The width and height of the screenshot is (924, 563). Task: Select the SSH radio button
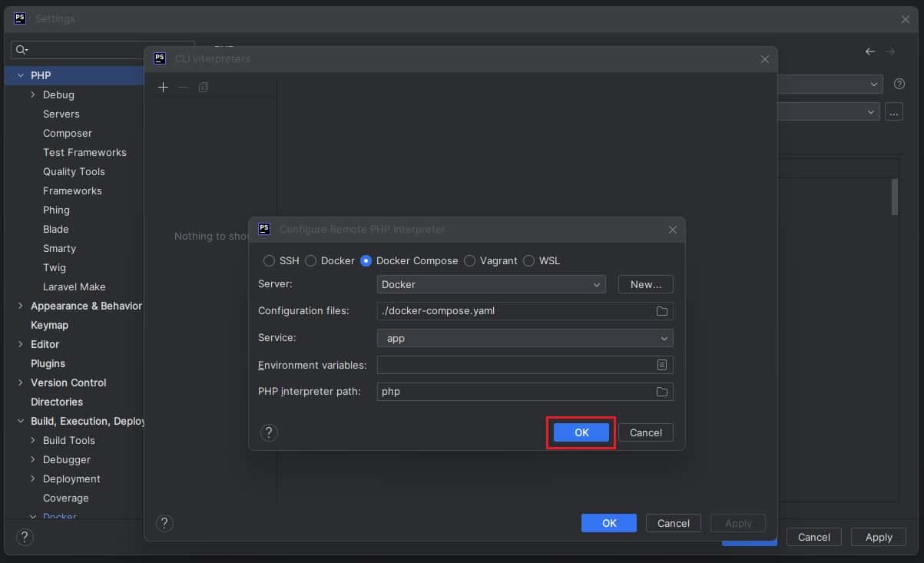[x=270, y=261]
